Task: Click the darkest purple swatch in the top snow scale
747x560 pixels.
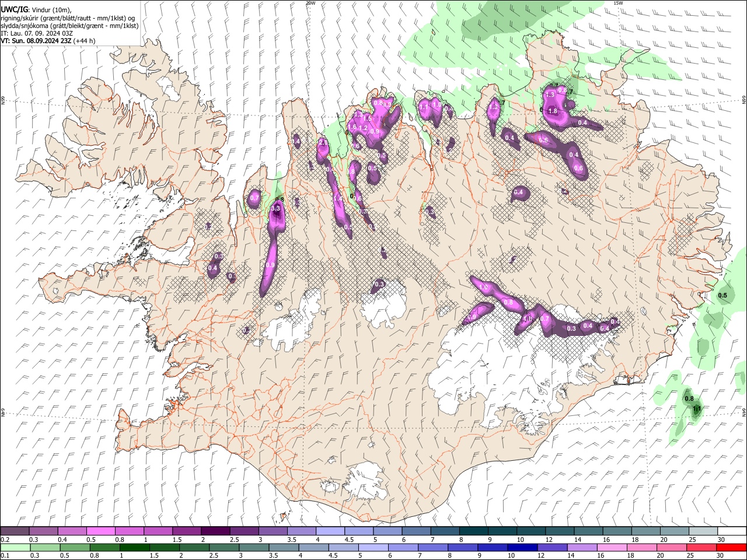Action: [215, 531]
